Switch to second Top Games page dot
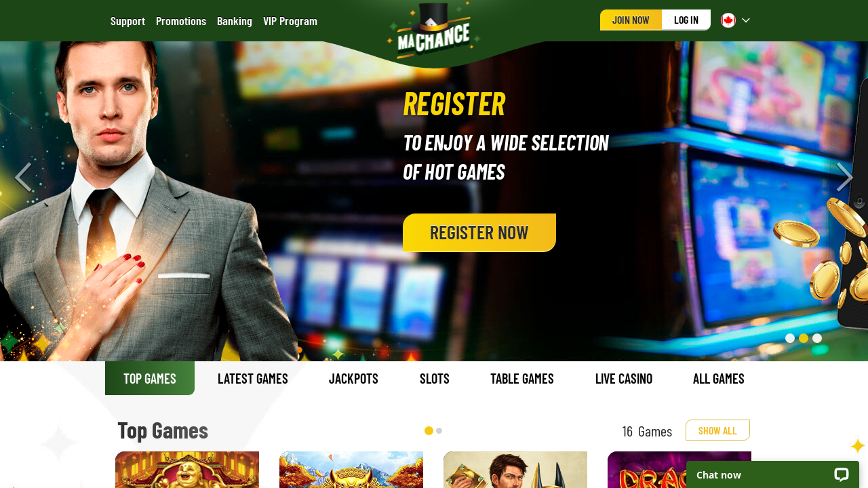The height and width of the screenshot is (488, 868). (439, 430)
